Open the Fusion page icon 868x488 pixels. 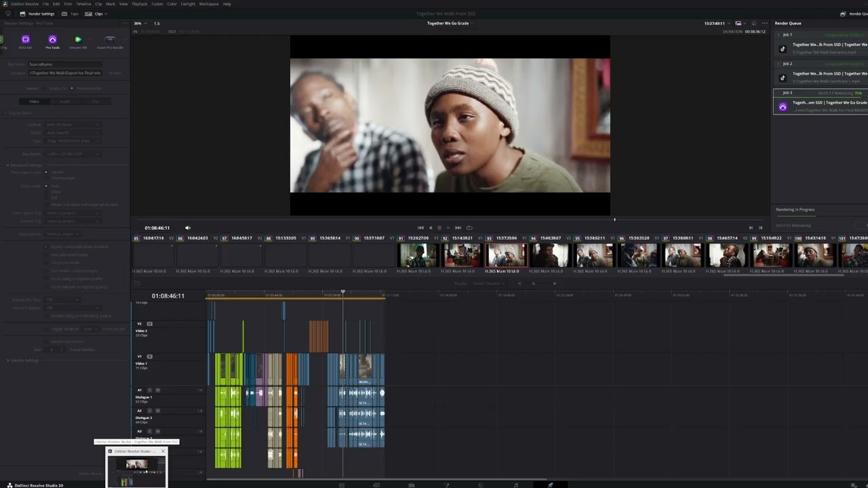[446, 485]
